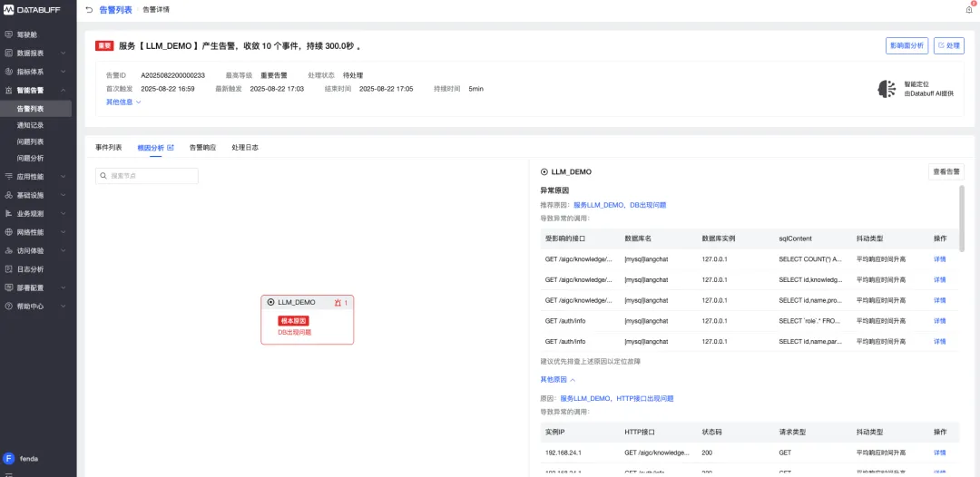Click the right panel vertical scrollbar
This screenshot has height=477, width=980.
(x=961, y=219)
